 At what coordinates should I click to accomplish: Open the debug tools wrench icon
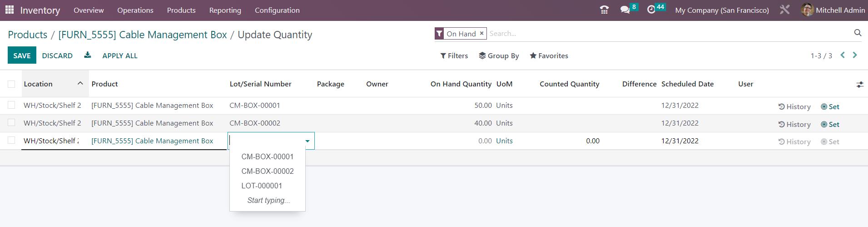click(x=784, y=10)
